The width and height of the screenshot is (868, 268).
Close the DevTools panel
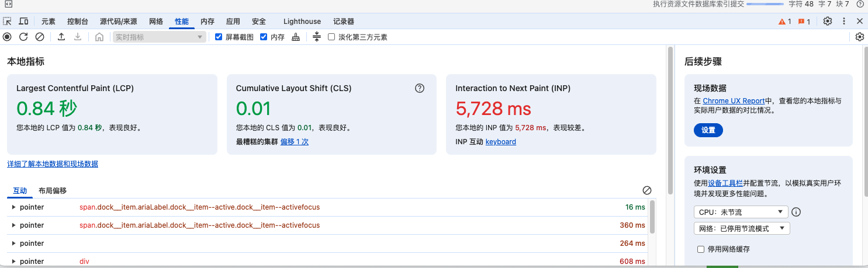tap(860, 22)
